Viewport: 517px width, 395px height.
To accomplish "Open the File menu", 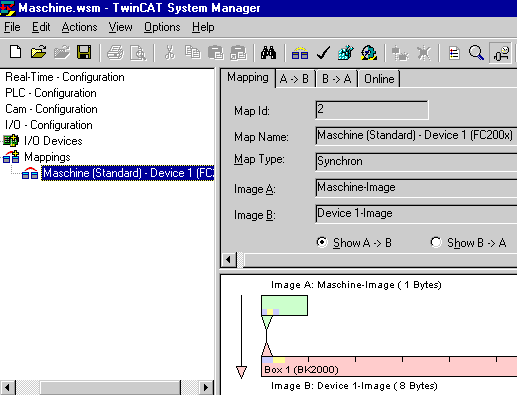I will coord(12,27).
